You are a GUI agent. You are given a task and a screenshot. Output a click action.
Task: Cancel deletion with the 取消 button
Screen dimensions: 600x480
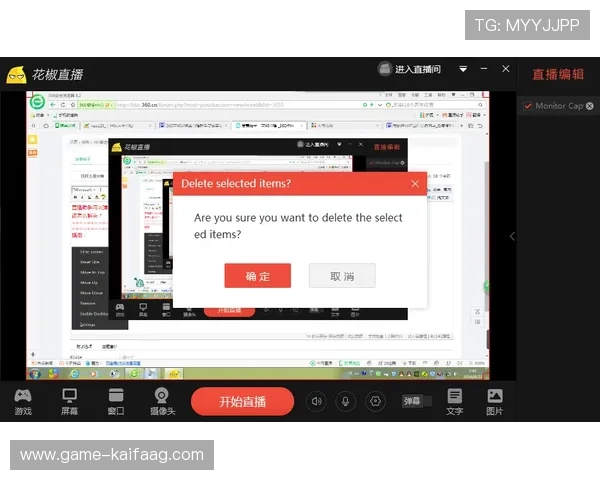[x=342, y=276]
